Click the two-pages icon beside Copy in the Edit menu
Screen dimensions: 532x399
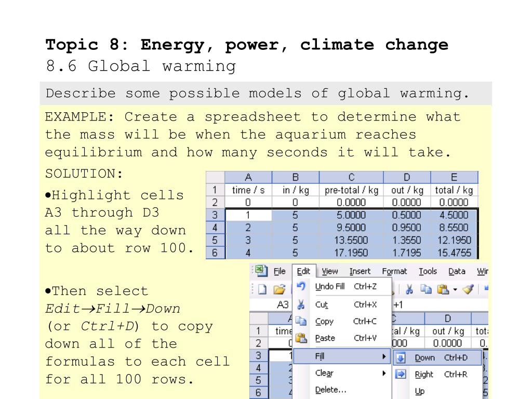[x=301, y=321]
